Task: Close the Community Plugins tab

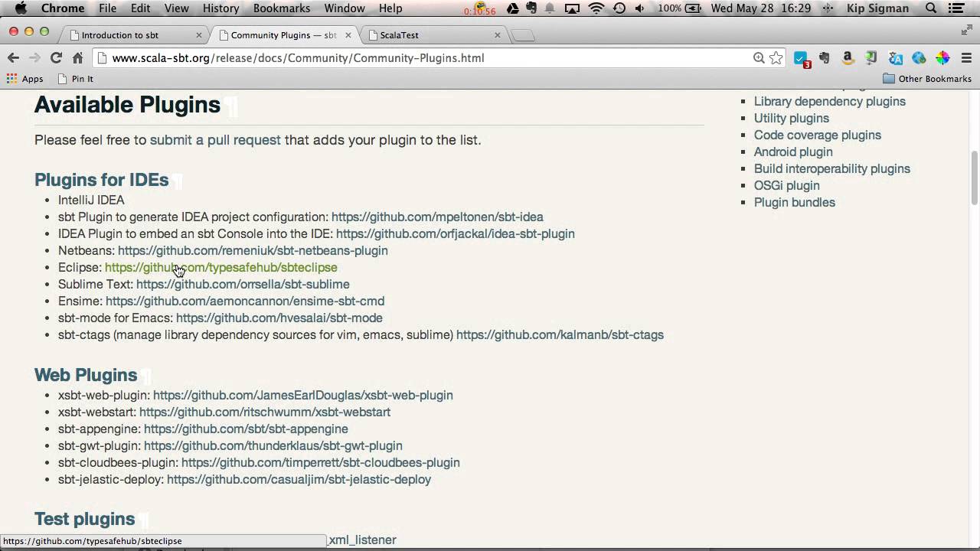Action: [x=348, y=35]
